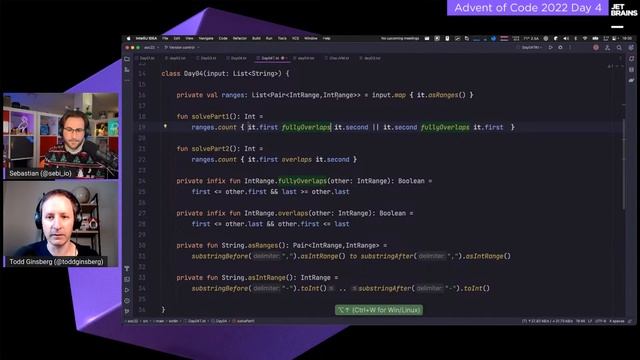Screen dimensions: 640x360
Task: Click the intention lightbulb on line 19
Action: pyautogui.click(x=165, y=126)
